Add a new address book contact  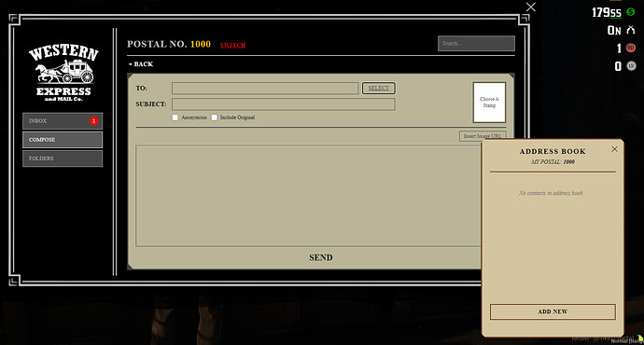click(x=553, y=311)
